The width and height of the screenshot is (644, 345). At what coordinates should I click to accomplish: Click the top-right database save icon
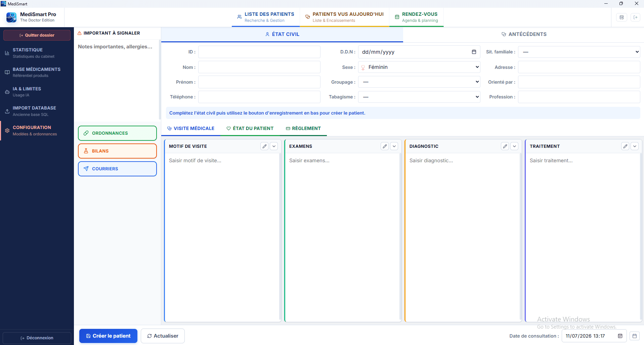(x=622, y=17)
